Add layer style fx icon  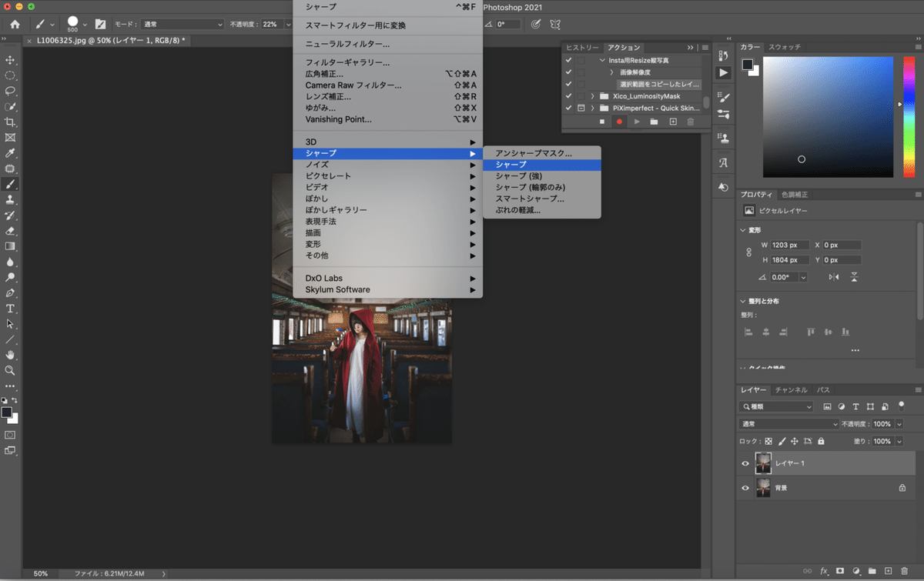(x=824, y=571)
